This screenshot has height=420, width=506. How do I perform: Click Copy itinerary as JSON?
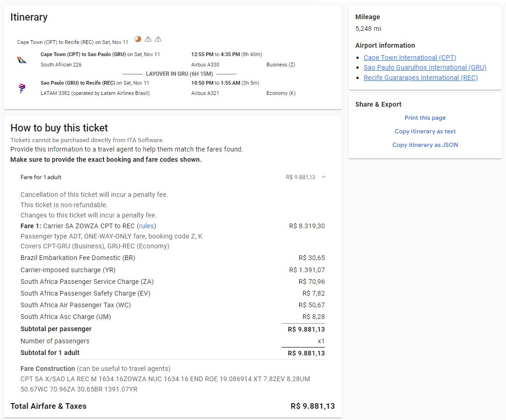(425, 145)
